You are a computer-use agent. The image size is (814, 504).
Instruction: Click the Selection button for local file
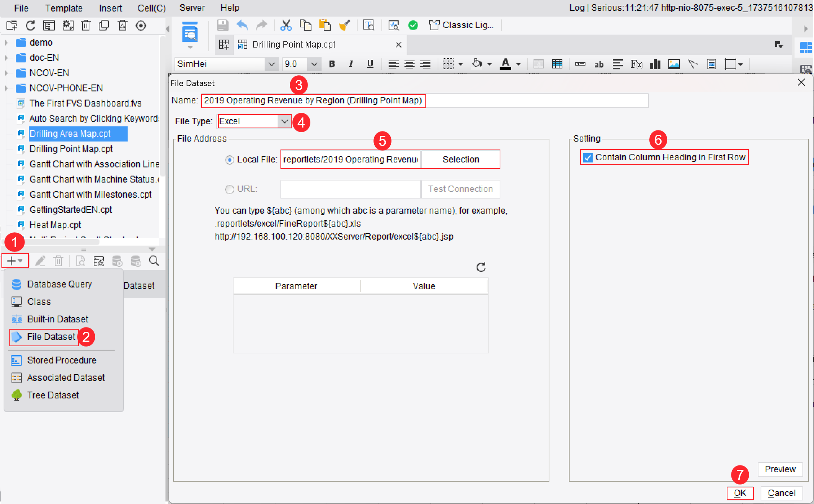460,160
